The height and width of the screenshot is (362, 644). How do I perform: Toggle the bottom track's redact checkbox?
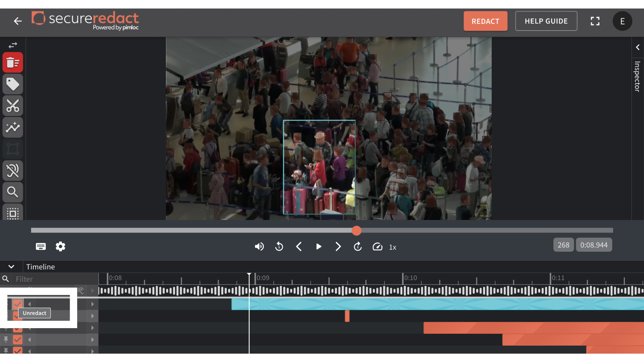[17, 351]
